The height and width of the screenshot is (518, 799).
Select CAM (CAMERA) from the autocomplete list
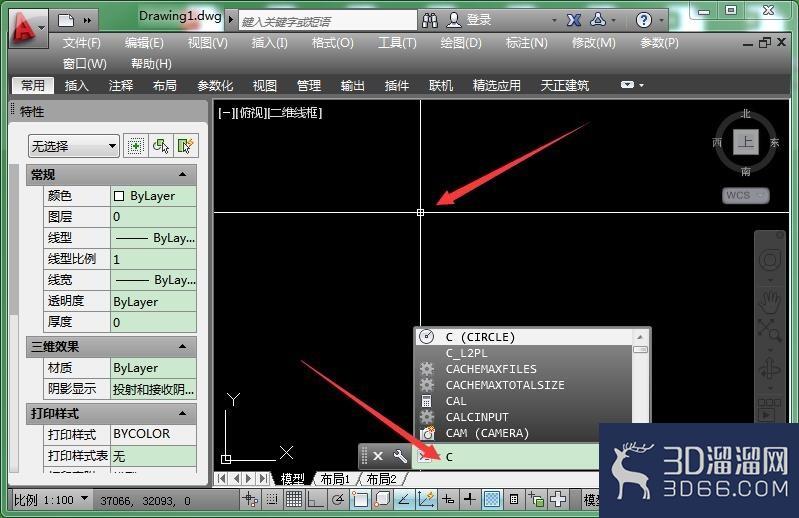[524, 433]
